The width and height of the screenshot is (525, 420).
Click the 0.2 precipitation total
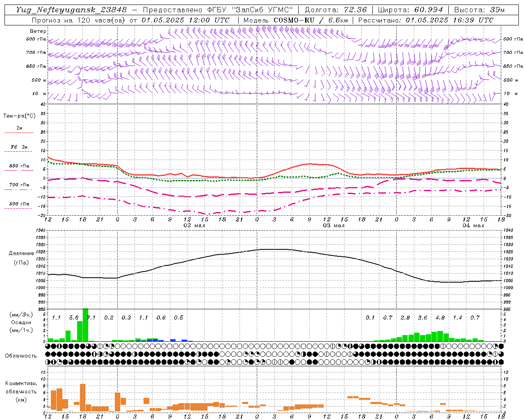109,317
